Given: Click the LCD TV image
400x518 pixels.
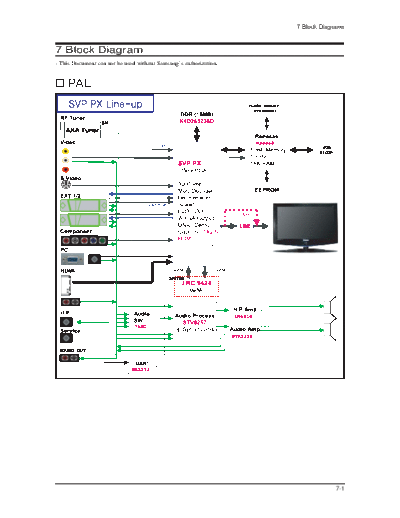Looking at the screenshot, I should [305, 228].
